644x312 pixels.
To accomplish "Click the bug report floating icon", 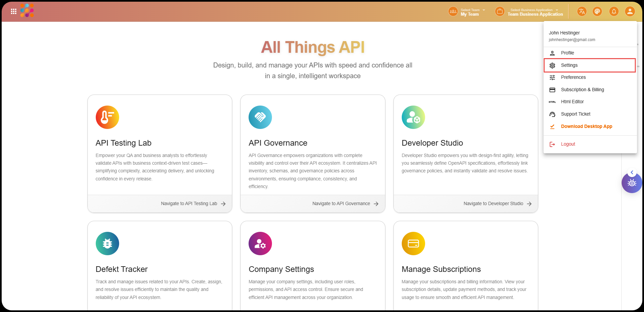I will pos(632,183).
